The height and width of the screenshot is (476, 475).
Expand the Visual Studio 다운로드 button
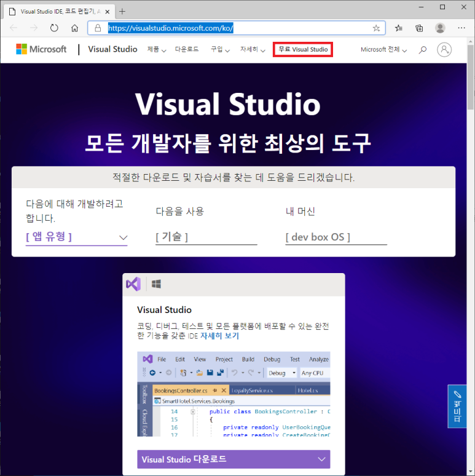234,459
